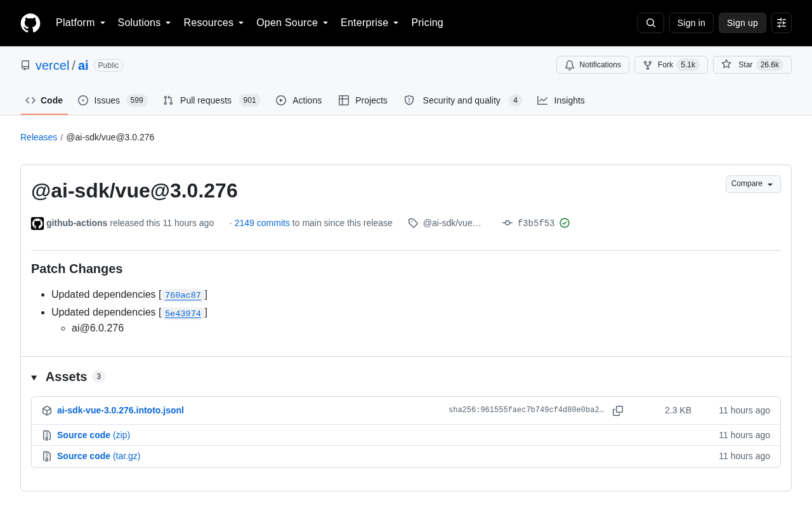Image resolution: width=812 pixels, height=508 pixels.
Task: Click the Assets count badge showing 3
Action: pos(98,377)
